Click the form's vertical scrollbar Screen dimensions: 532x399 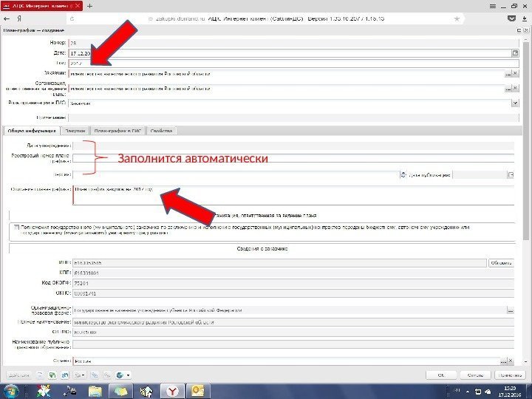[526, 143]
